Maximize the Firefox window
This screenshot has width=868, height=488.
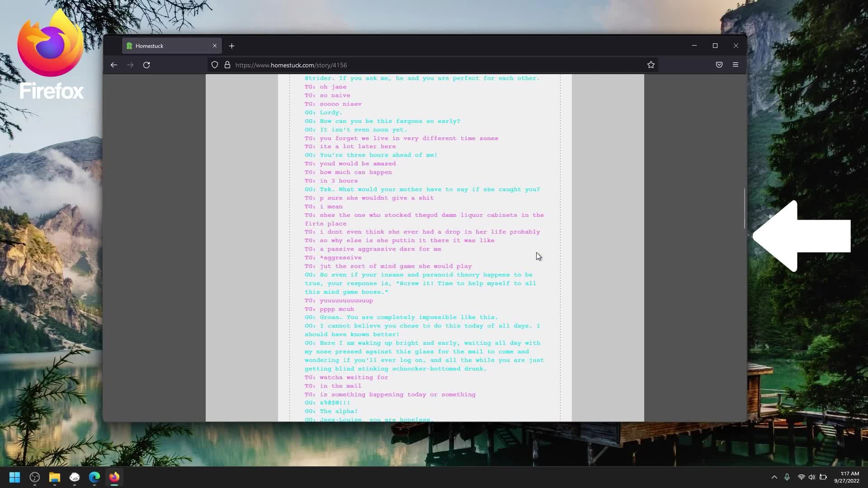pos(715,46)
